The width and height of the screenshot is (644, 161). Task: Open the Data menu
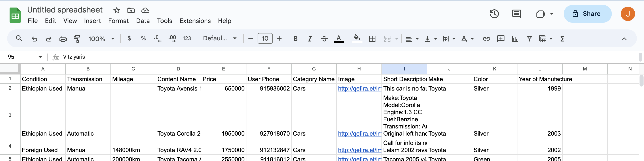[x=143, y=21]
